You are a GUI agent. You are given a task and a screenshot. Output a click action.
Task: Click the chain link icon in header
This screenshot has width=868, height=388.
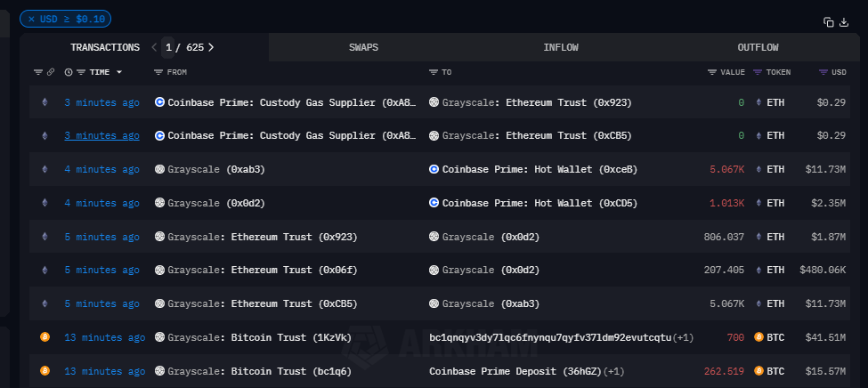[51, 72]
